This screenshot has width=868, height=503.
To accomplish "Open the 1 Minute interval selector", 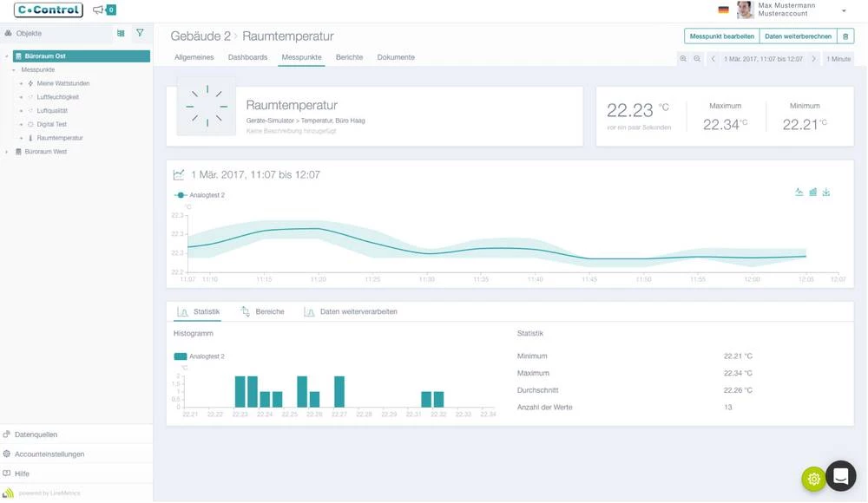I will point(838,58).
